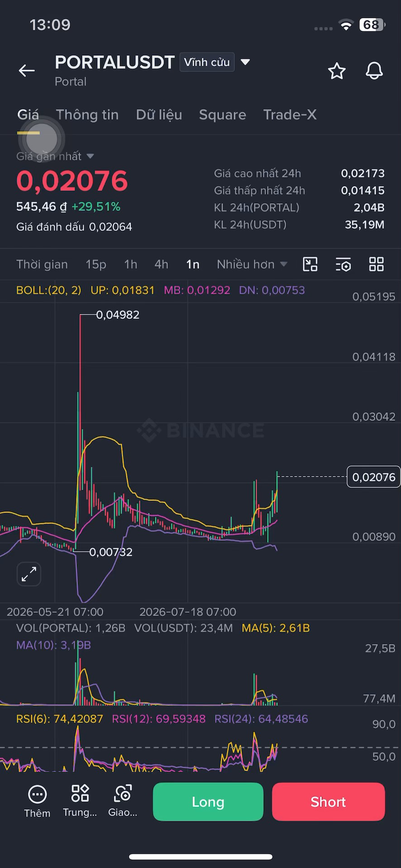Viewport: 401px width, 868px height.
Task: Switch to the Square tab
Action: (x=223, y=115)
